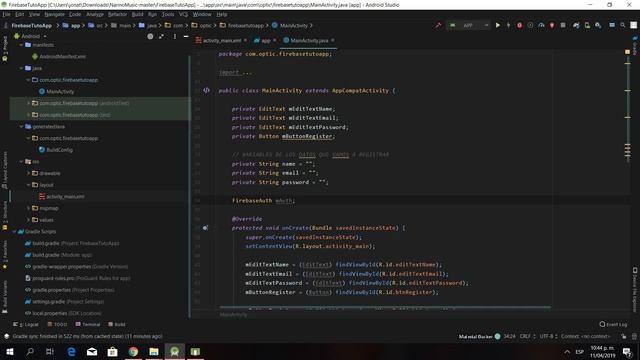Click yellow warning indicator atop editor scrollbar
640x360 pixels.
[x=627, y=52]
